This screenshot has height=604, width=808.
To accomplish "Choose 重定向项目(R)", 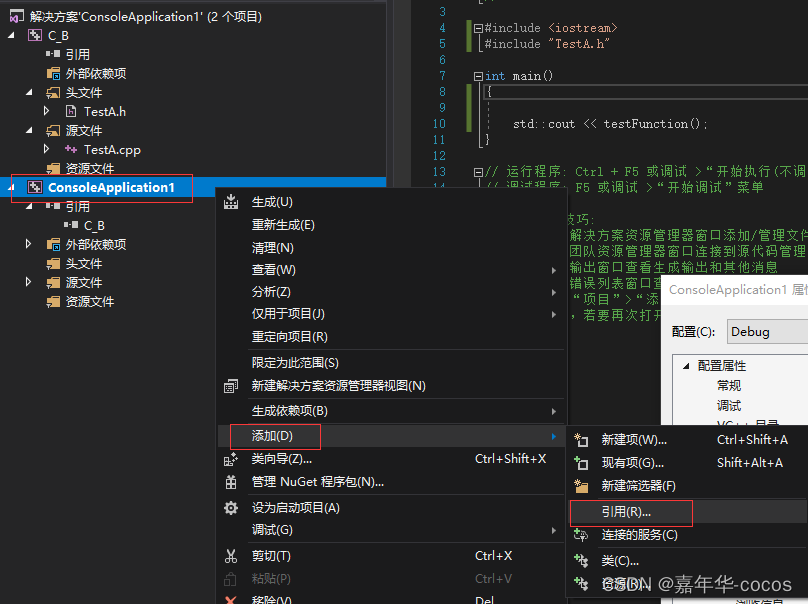I will point(391,337).
